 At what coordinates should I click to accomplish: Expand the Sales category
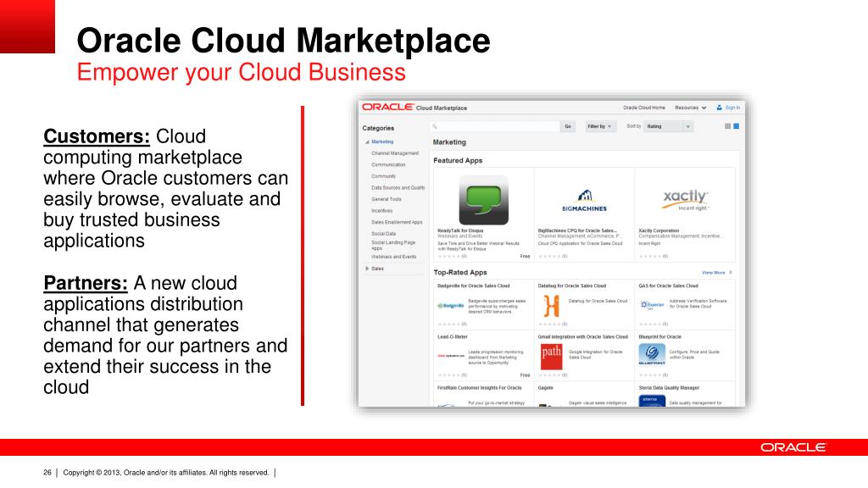click(x=367, y=269)
